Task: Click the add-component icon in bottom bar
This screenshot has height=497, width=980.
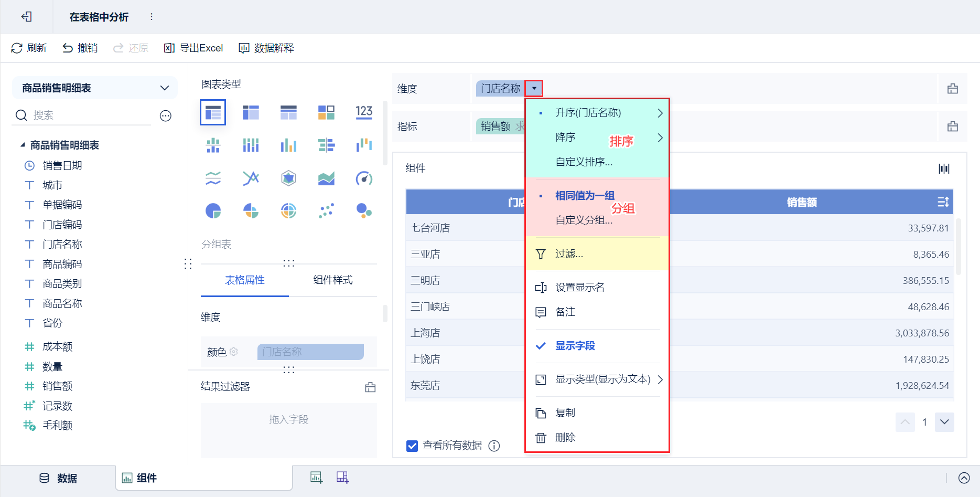Action: pos(316,478)
